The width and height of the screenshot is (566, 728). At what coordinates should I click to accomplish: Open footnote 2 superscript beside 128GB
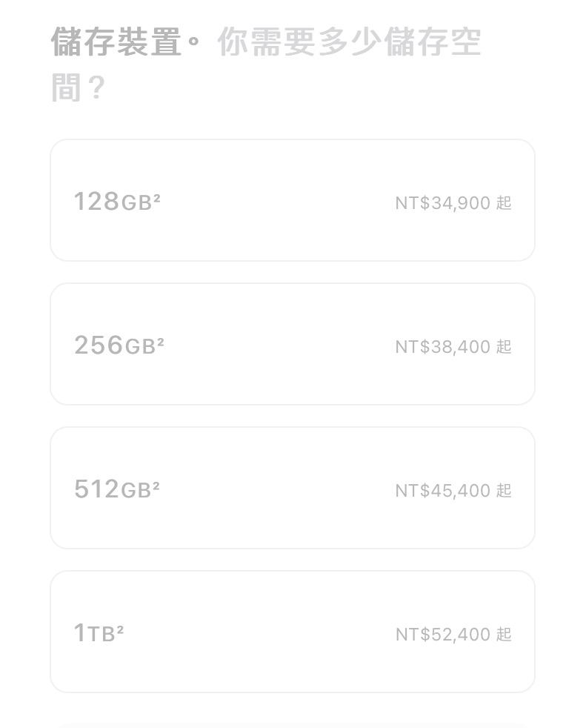[x=157, y=197]
